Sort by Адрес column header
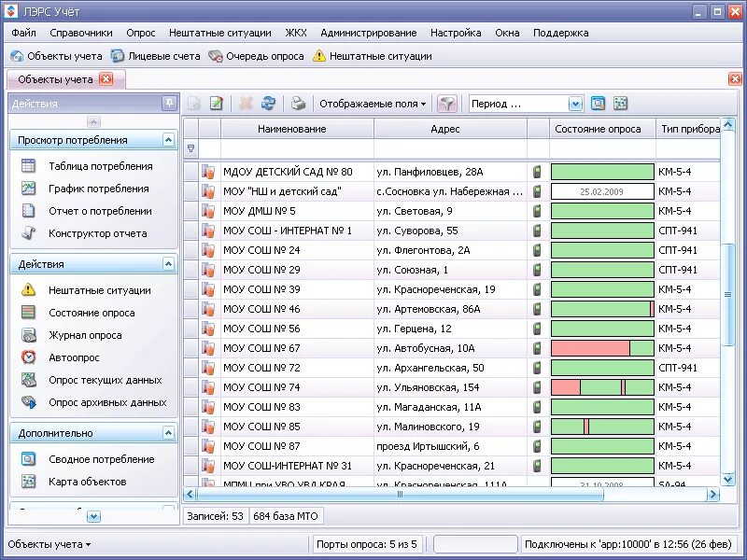 click(450, 129)
